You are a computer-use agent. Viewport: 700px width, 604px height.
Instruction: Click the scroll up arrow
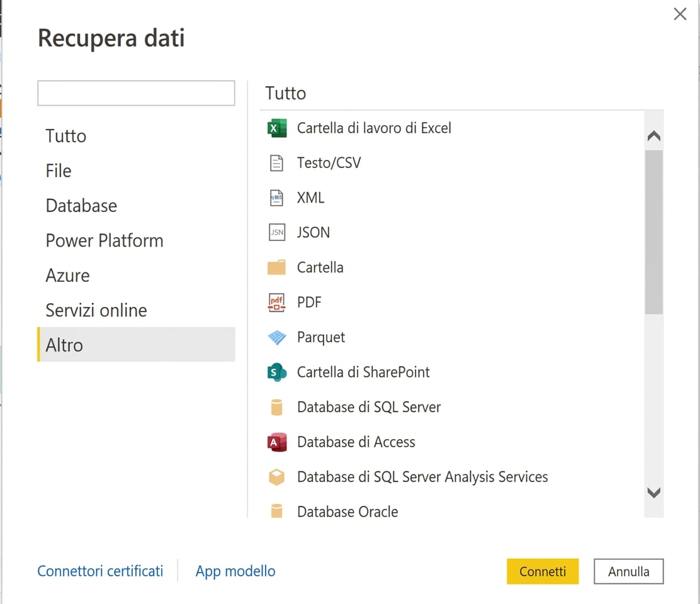[654, 136]
